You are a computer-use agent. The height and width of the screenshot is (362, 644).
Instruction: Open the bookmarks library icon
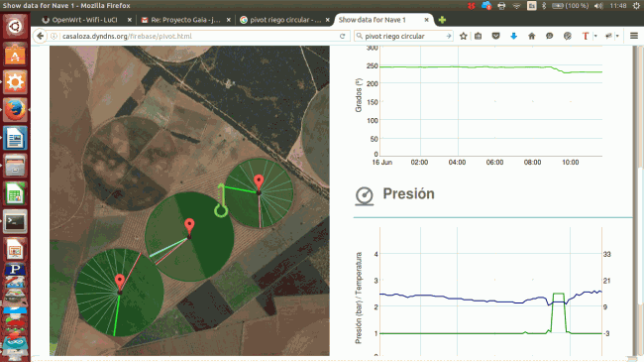[479, 36]
